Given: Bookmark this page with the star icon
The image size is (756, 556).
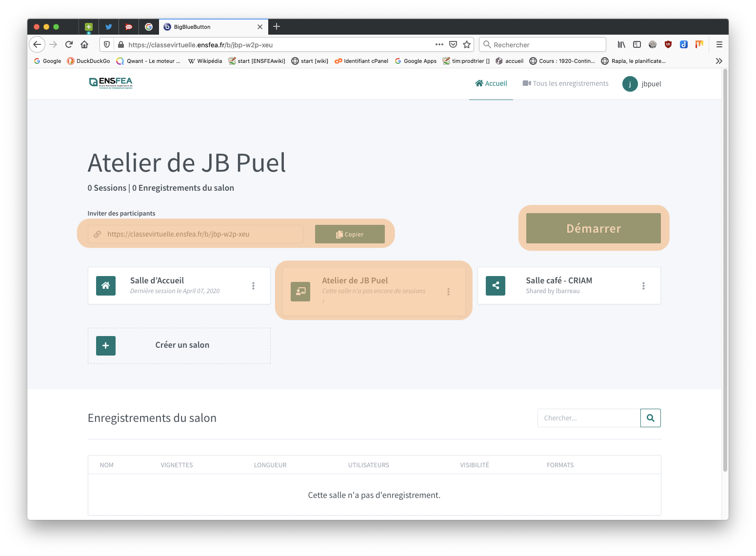Looking at the screenshot, I should (467, 44).
